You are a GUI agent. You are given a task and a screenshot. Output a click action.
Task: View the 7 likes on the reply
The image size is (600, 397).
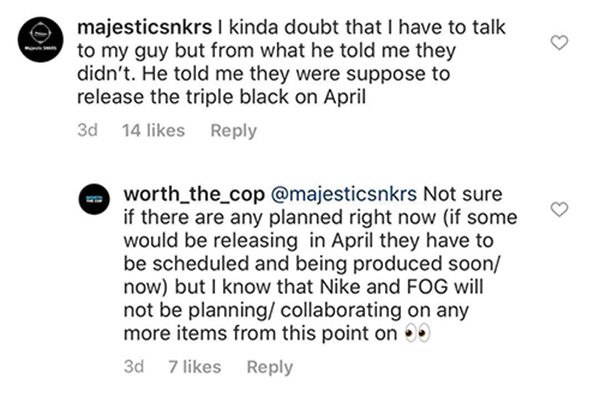(195, 367)
